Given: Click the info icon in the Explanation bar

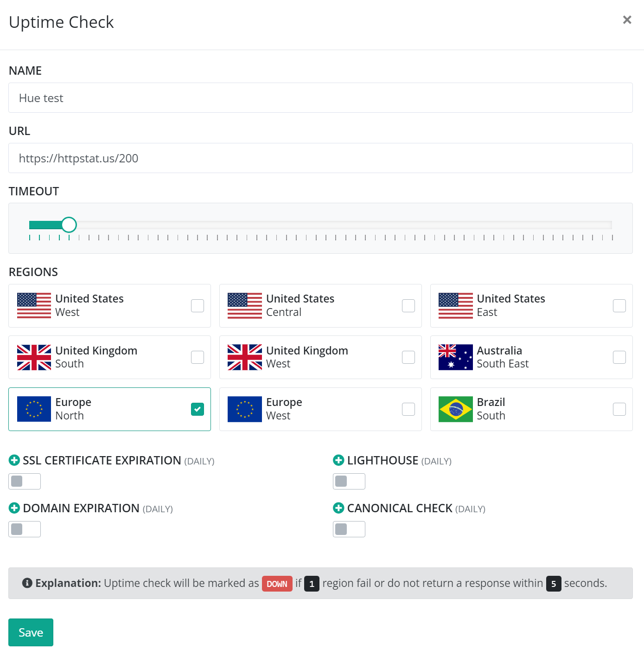Looking at the screenshot, I should pyautogui.click(x=27, y=583).
